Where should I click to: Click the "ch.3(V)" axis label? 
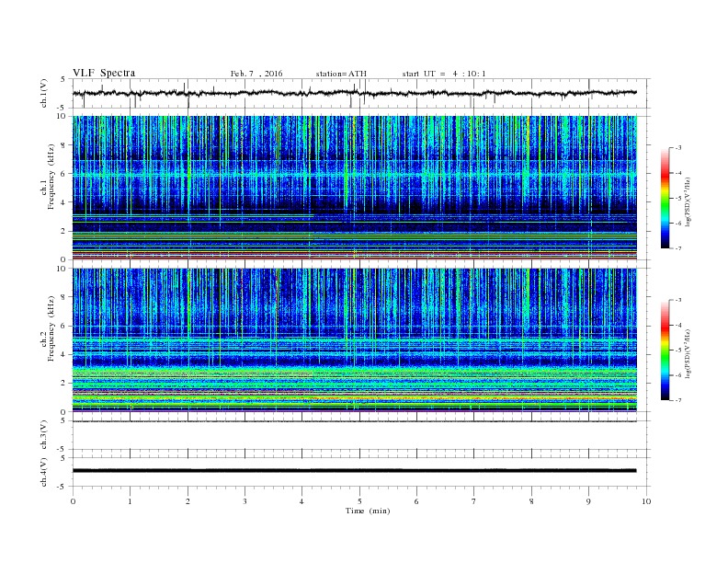pos(44,435)
